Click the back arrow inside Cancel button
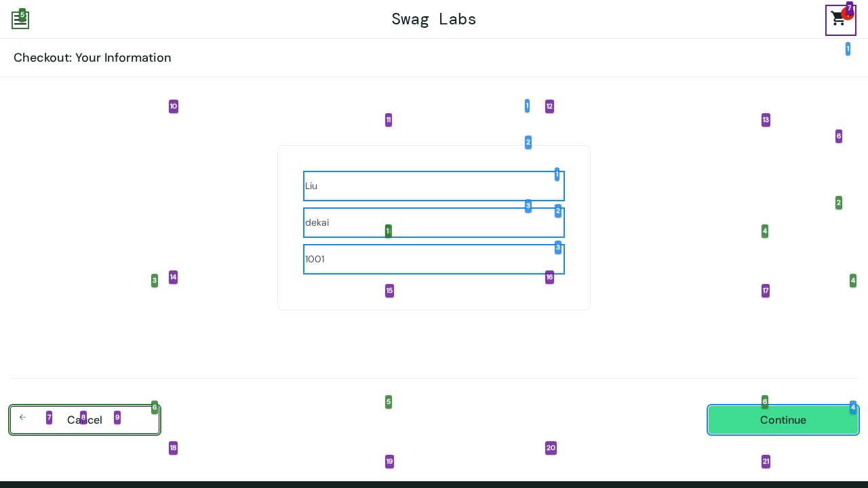Screen dimensions: 868x488 click(x=22, y=418)
